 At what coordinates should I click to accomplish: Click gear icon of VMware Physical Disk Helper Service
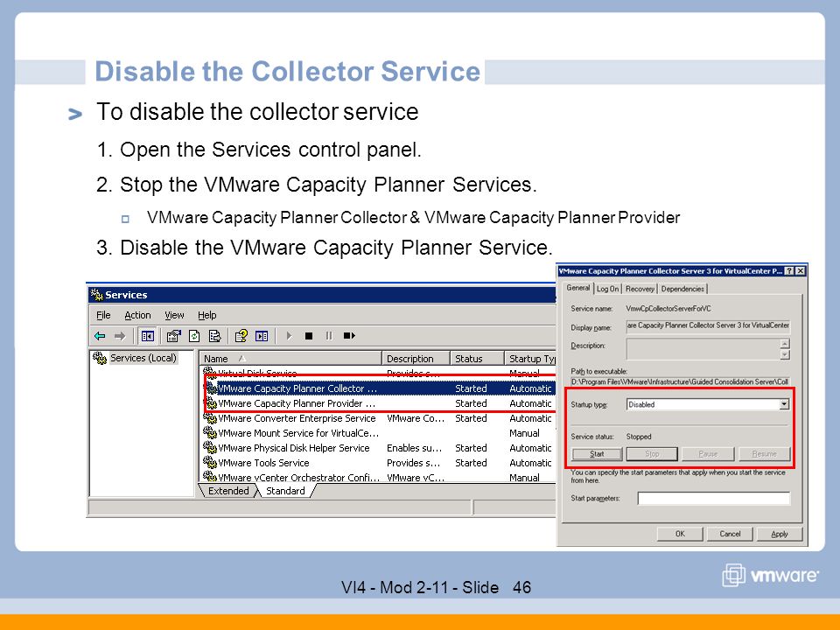pos(210,447)
